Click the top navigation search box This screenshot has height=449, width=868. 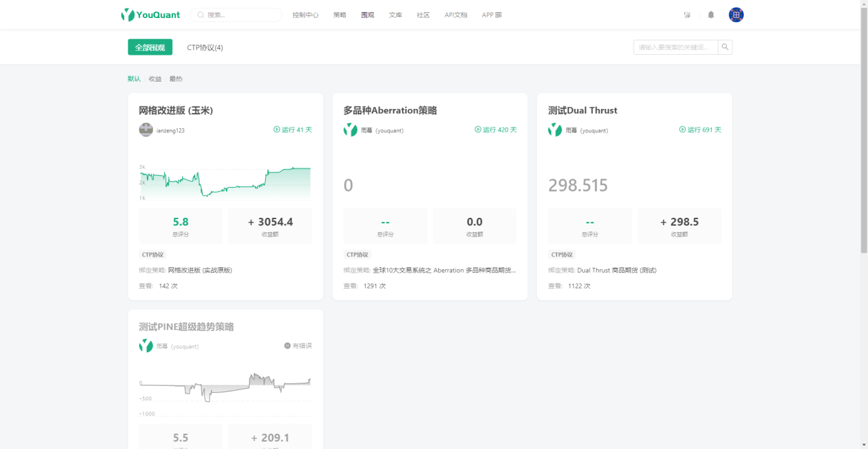pyautogui.click(x=236, y=15)
